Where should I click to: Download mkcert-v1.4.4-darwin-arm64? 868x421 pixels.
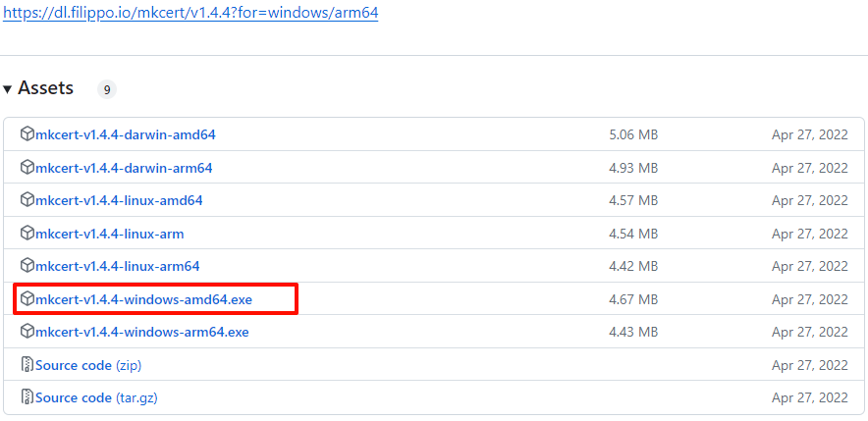point(124,168)
